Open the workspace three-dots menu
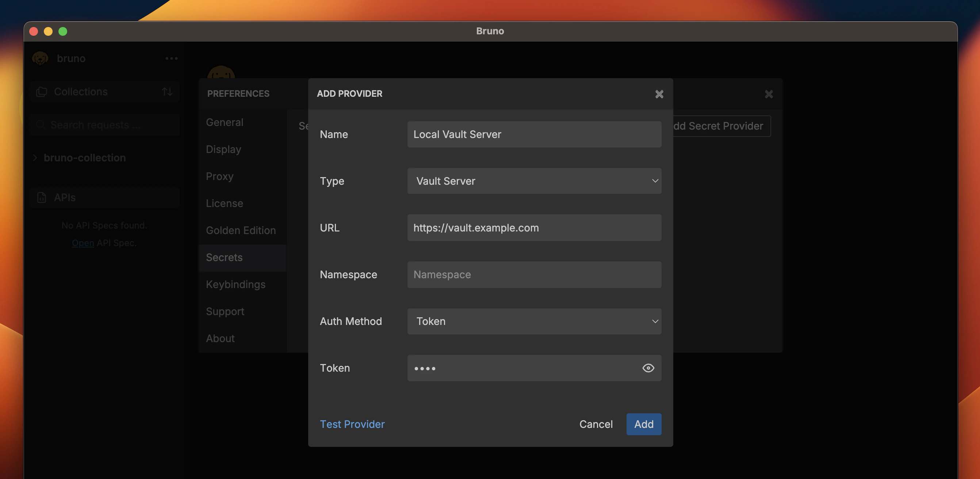 tap(171, 58)
